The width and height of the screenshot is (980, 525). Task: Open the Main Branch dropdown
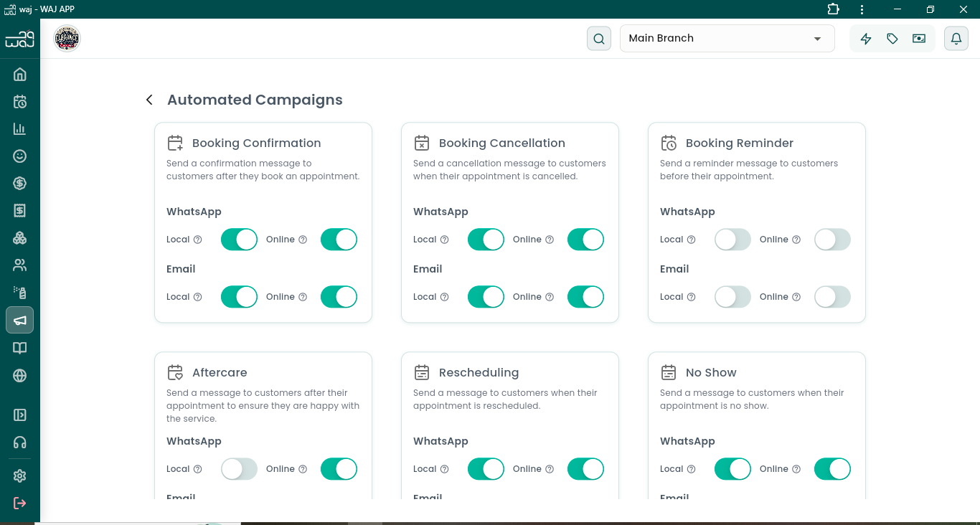727,39
